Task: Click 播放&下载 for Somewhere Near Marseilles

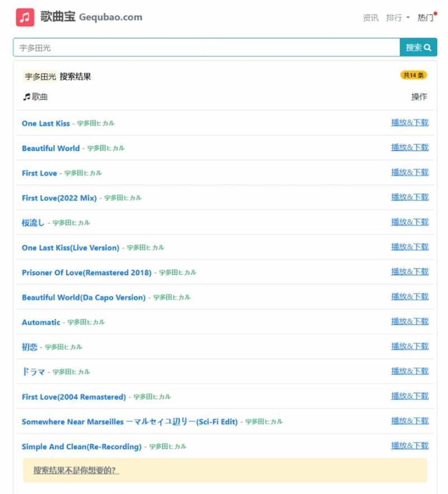Action: (410, 421)
